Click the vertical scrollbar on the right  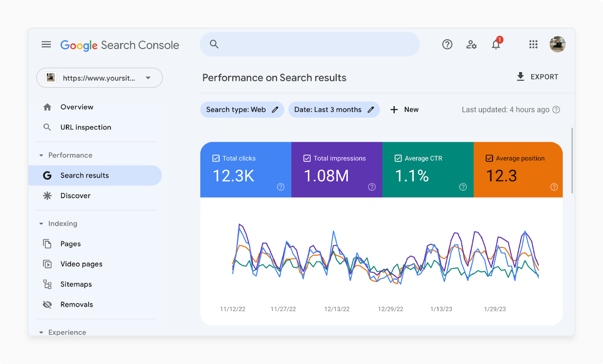pyautogui.click(x=572, y=160)
